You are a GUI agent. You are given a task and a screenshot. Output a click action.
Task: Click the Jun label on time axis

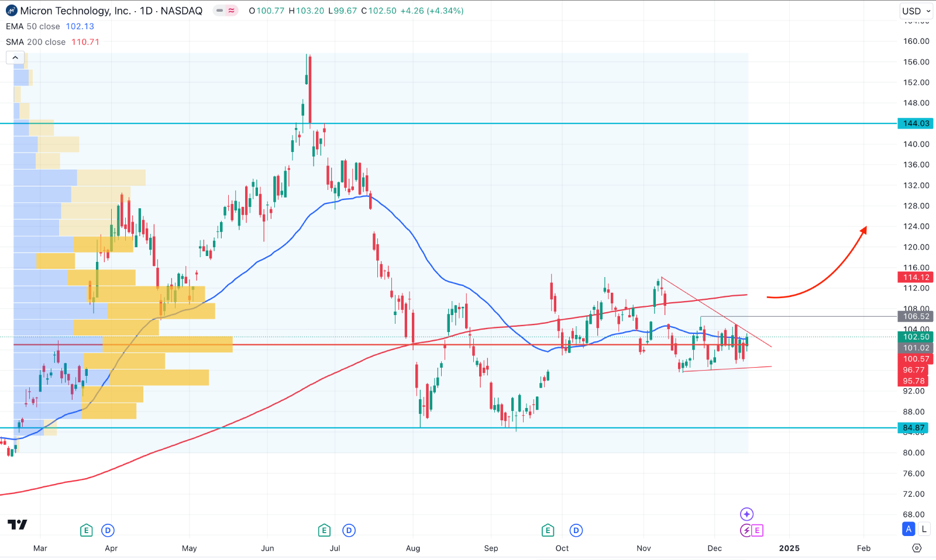[x=267, y=548]
